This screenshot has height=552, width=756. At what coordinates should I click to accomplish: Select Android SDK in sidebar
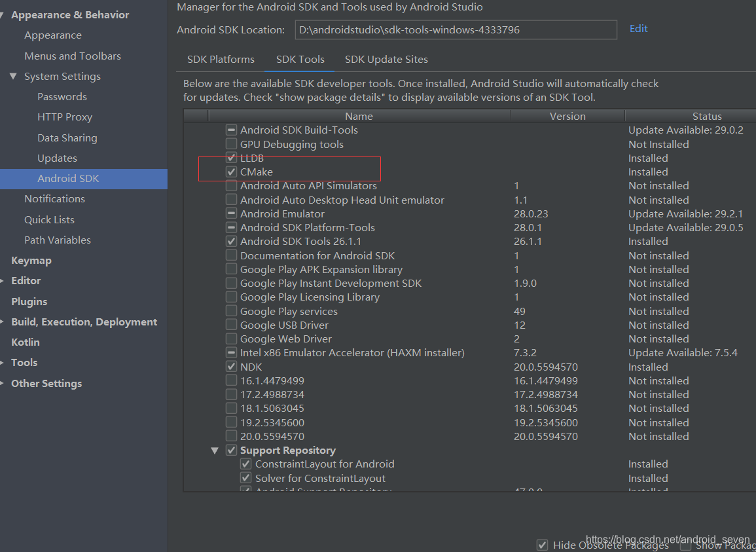(84, 179)
